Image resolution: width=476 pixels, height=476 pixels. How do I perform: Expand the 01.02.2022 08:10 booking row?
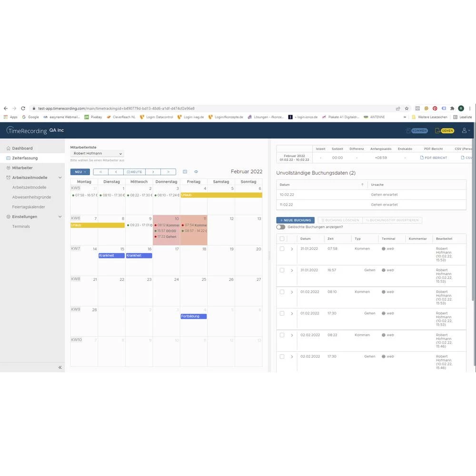pos(292,292)
